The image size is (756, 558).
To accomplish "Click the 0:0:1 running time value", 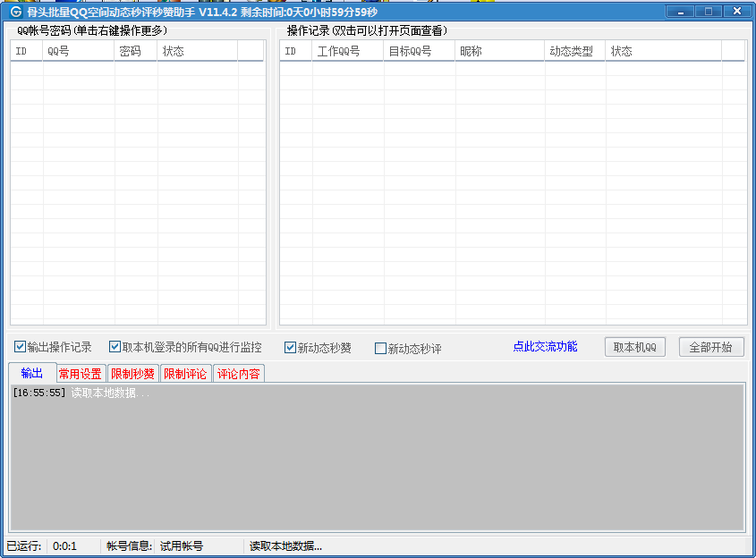I will pos(64,546).
